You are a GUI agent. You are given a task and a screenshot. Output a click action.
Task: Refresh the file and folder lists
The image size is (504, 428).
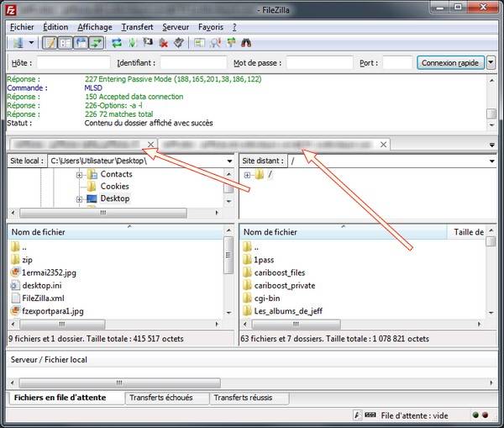117,43
